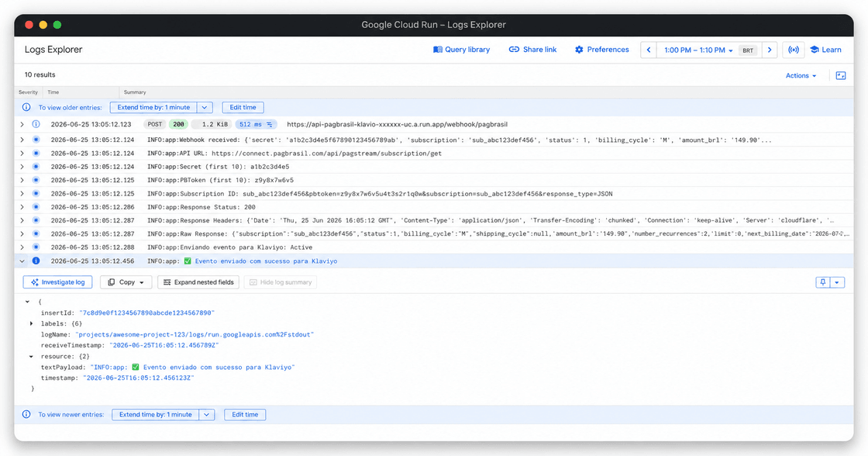Click severity icon of the POST request row

[36, 125]
